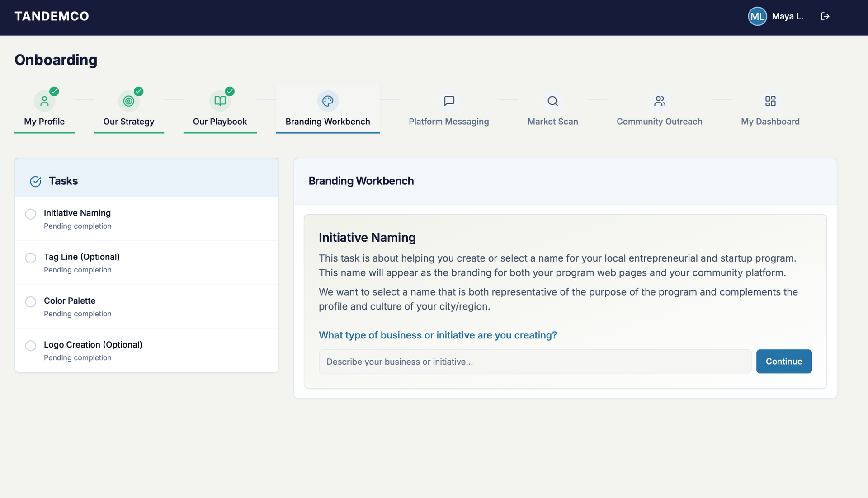The height and width of the screenshot is (498, 868).
Task: Click the Our Playbook book icon
Action: (220, 101)
